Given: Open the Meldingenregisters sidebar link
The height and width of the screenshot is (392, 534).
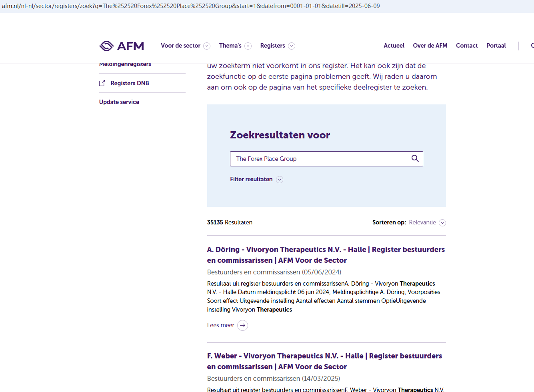Looking at the screenshot, I should [x=125, y=64].
